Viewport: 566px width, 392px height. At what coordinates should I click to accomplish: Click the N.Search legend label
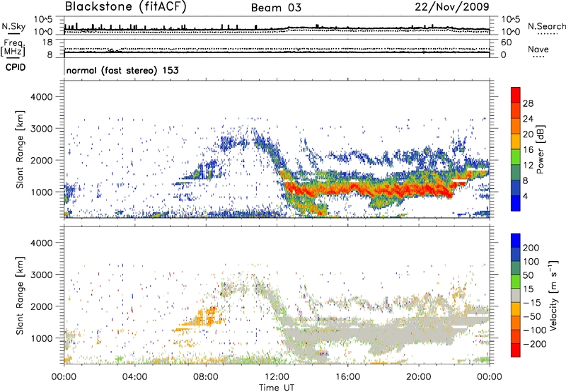pyautogui.click(x=546, y=26)
